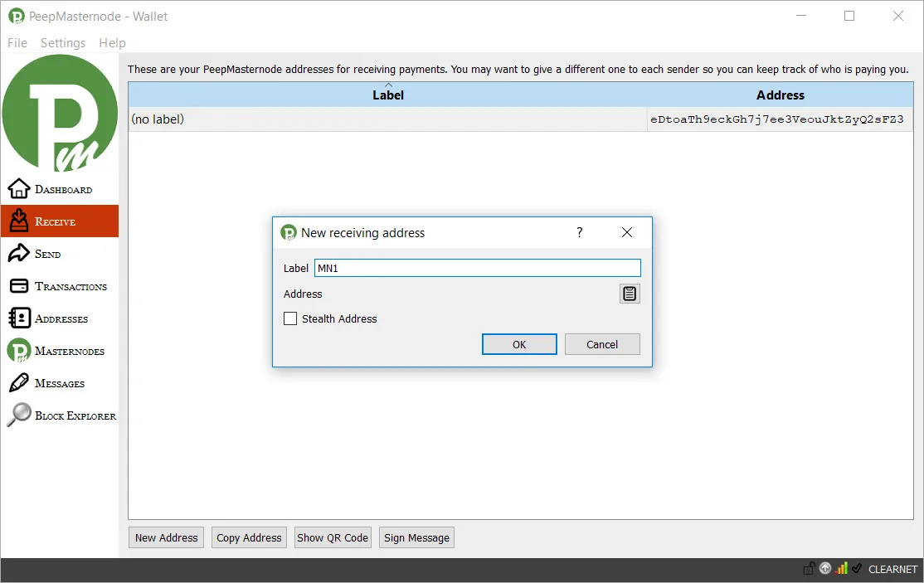
Task: Enable the Stealth Address checkbox
Action: pyautogui.click(x=290, y=318)
